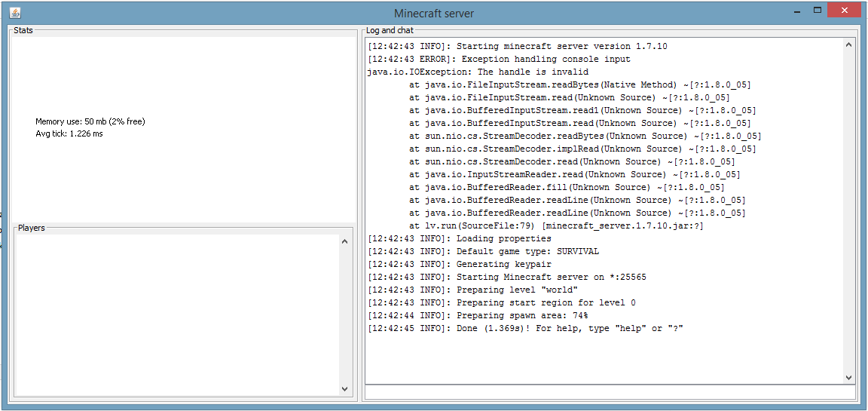868x411 pixels.
Task: Click the log scrollbar down arrow
Action: (x=848, y=376)
